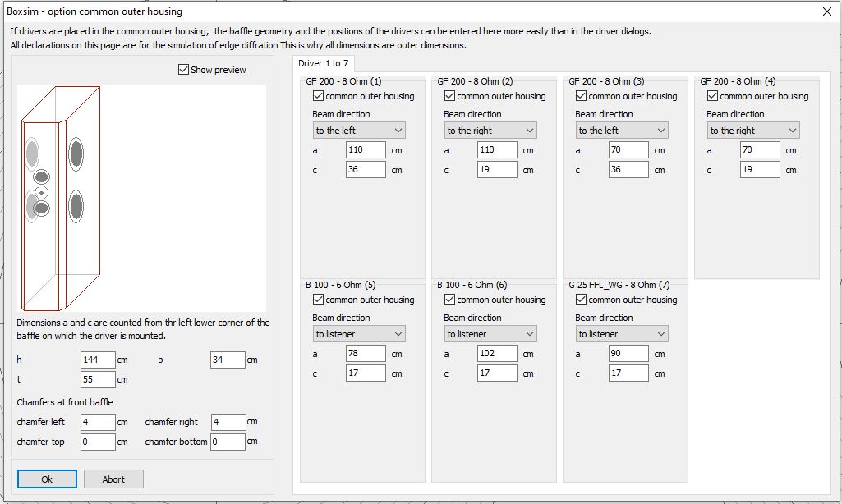Switch to the Driver 1 to 7 tab
Image resolution: width=842 pixels, height=504 pixels.
point(324,63)
